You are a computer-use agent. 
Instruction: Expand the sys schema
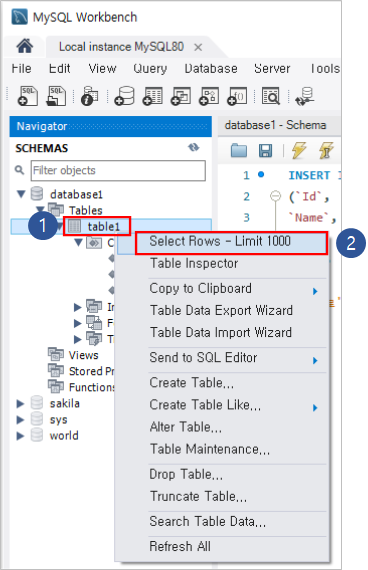pyautogui.click(x=20, y=420)
